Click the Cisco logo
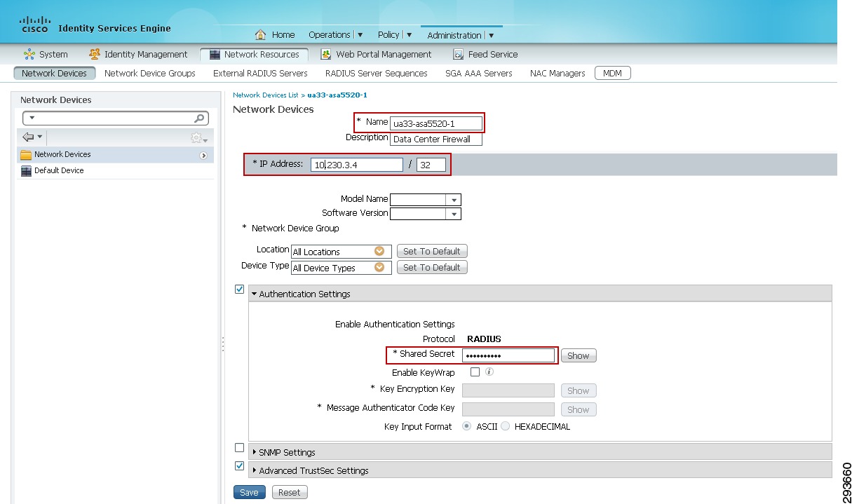 click(x=34, y=25)
